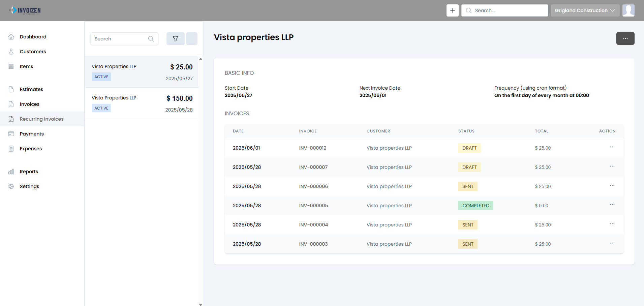
Task: Switch to the Invoices section
Action: point(29,104)
